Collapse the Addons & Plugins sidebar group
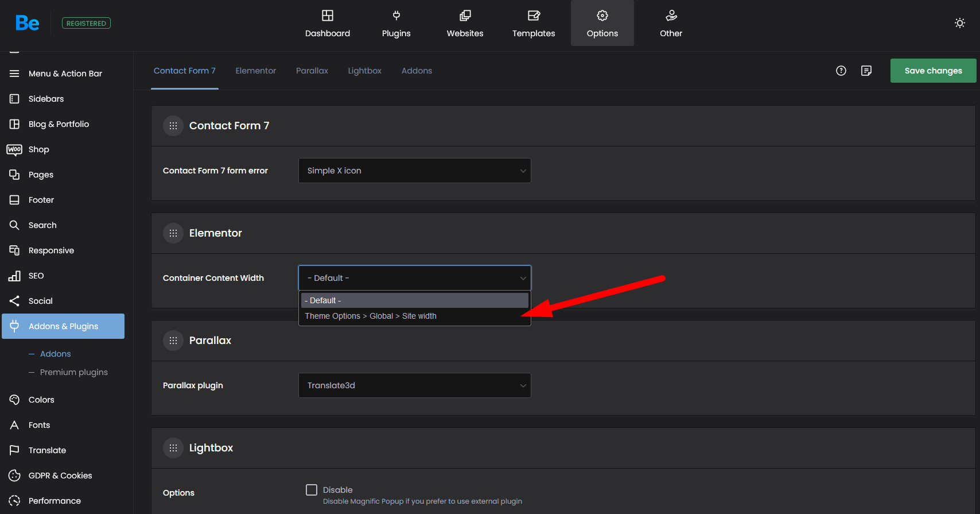This screenshot has width=980, height=514. (63, 326)
